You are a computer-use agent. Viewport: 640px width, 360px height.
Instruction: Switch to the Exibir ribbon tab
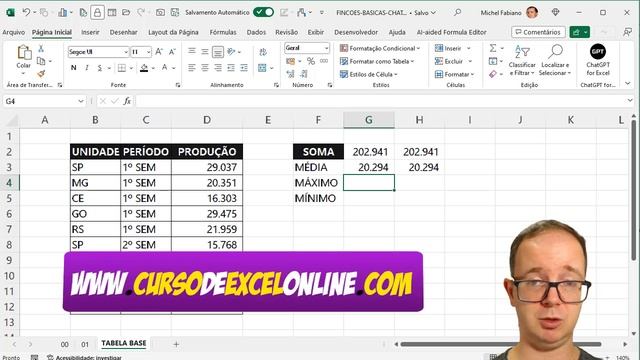coord(316,32)
